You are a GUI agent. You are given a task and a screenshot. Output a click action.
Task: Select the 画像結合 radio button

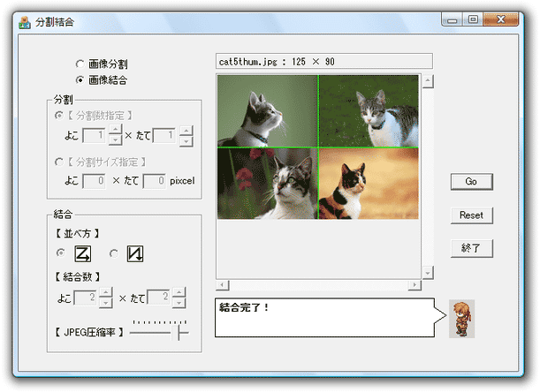80,80
